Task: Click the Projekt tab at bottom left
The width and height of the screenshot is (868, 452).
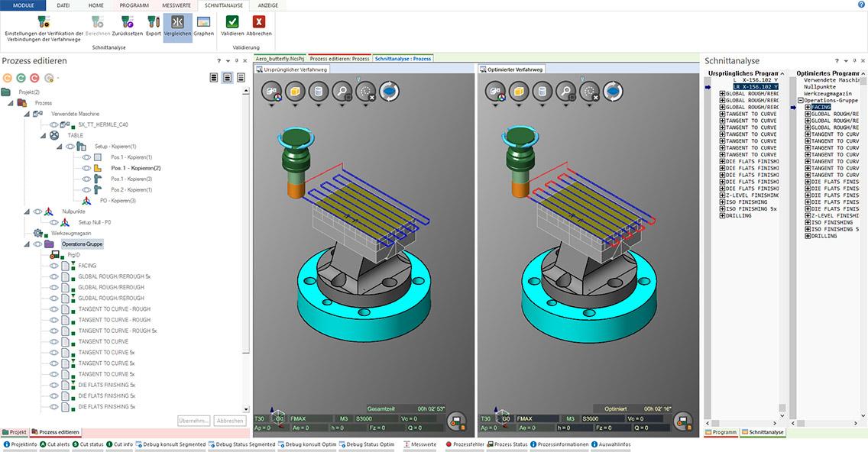Action: click(15, 432)
